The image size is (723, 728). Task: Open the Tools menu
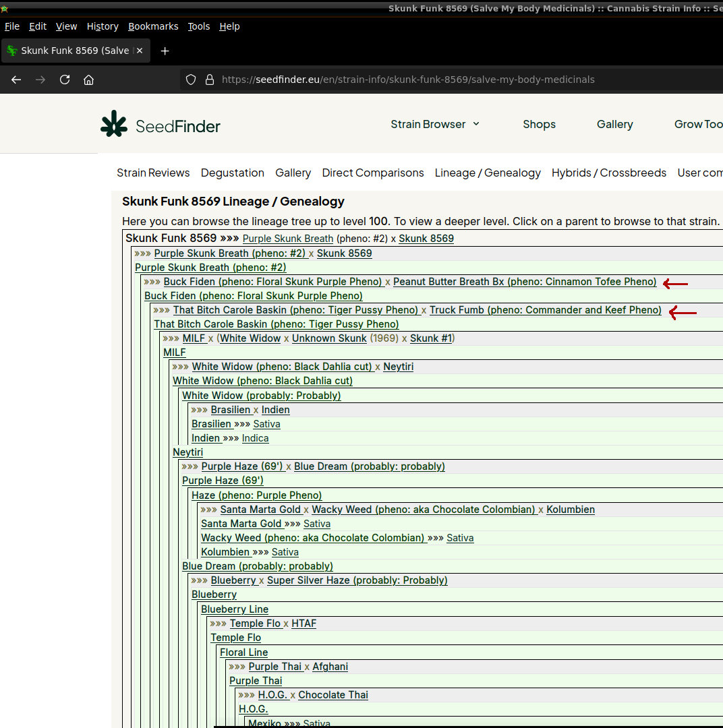(199, 26)
